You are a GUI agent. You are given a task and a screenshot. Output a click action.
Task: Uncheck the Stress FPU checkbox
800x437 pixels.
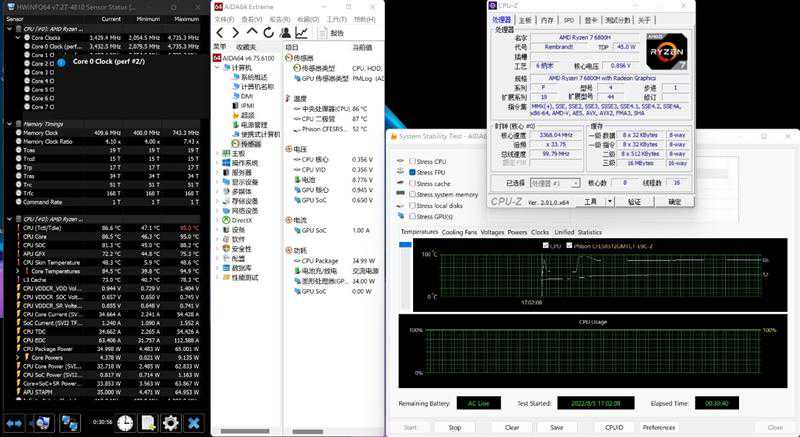click(412, 172)
